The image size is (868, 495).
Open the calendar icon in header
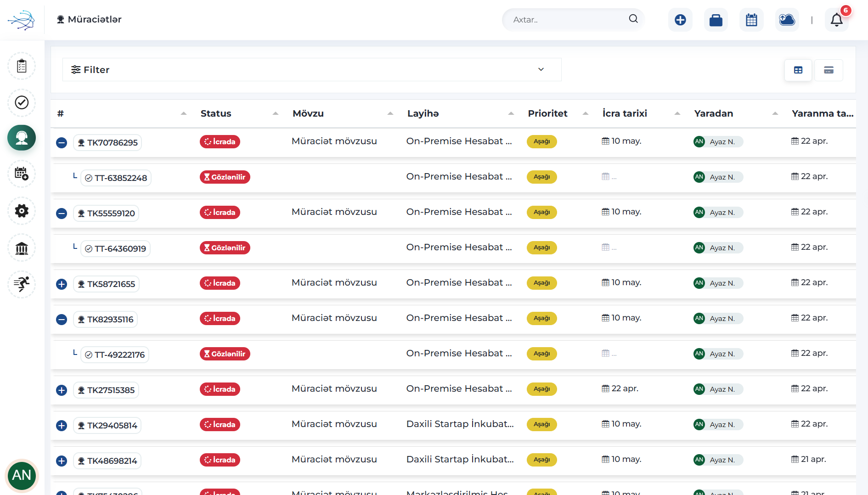click(x=751, y=20)
